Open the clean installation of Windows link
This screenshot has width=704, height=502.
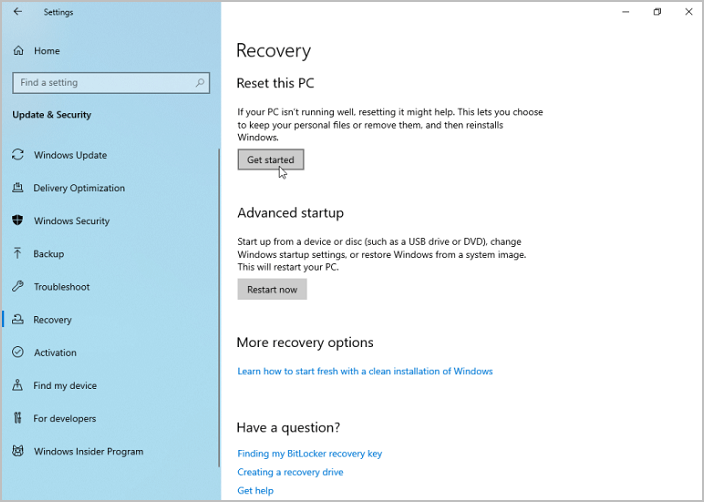click(x=364, y=371)
